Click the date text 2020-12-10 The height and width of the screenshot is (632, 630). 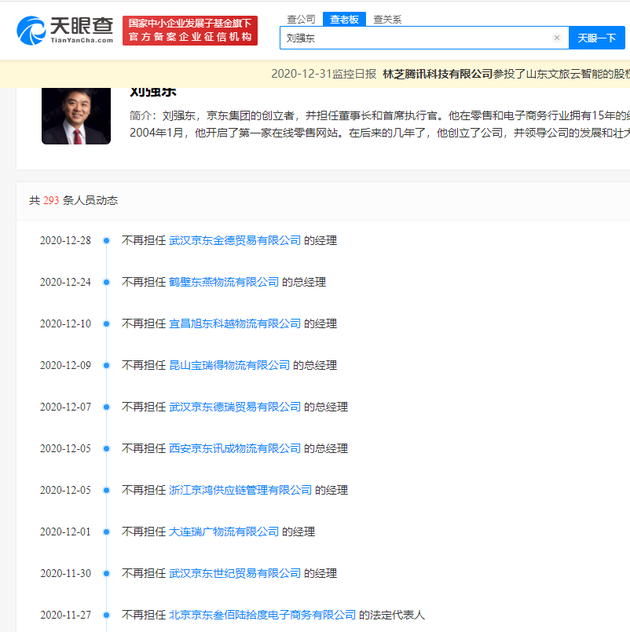[x=65, y=324]
